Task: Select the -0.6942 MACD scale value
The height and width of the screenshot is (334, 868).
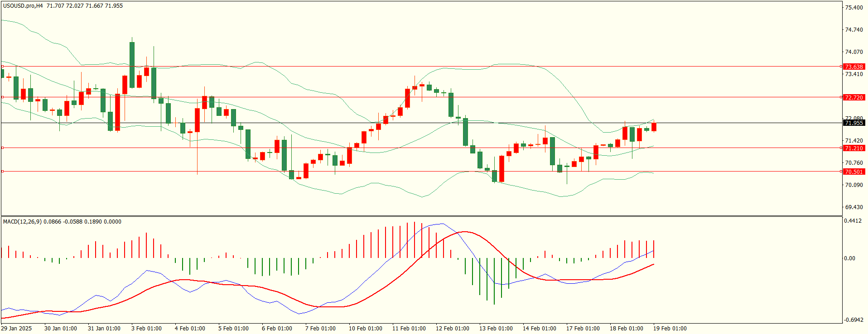Action: click(854, 320)
